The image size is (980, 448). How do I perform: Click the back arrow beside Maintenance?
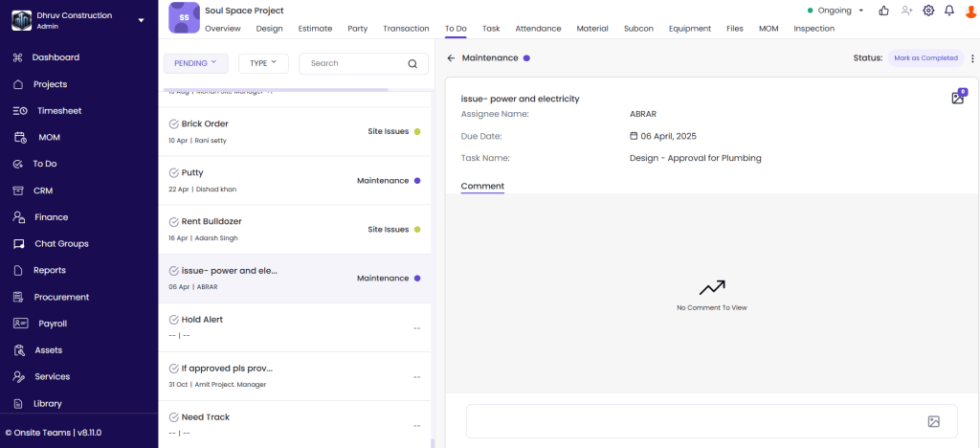451,58
